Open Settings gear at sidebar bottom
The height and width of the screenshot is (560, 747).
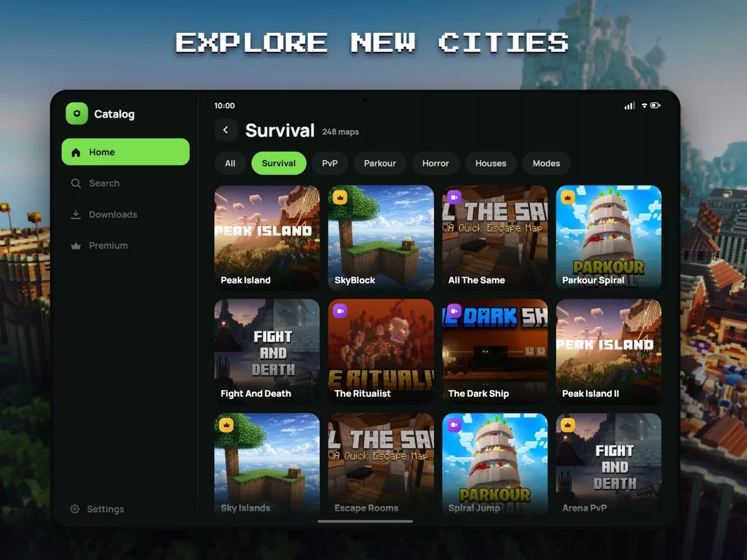(75, 509)
